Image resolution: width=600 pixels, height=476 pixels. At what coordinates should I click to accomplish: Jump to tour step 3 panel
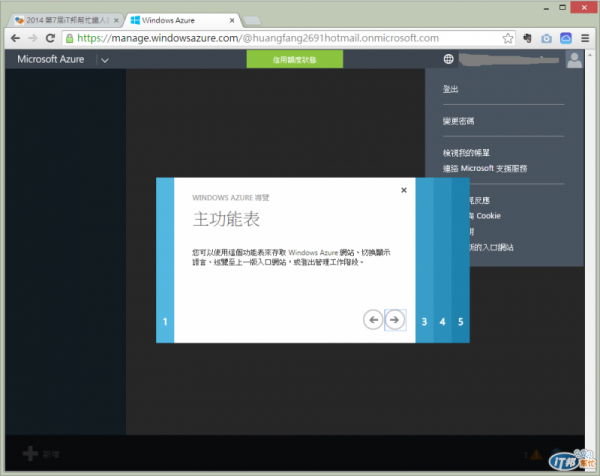click(x=424, y=260)
